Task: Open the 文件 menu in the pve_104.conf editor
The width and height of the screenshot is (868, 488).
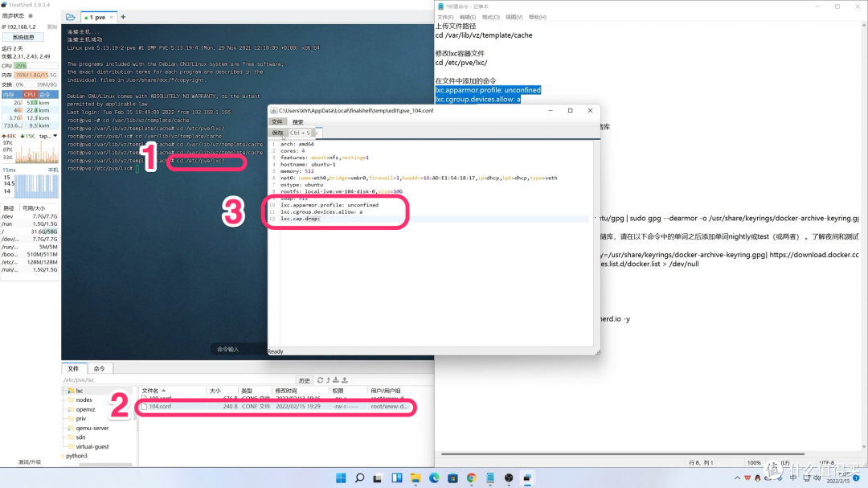Action: 278,121
